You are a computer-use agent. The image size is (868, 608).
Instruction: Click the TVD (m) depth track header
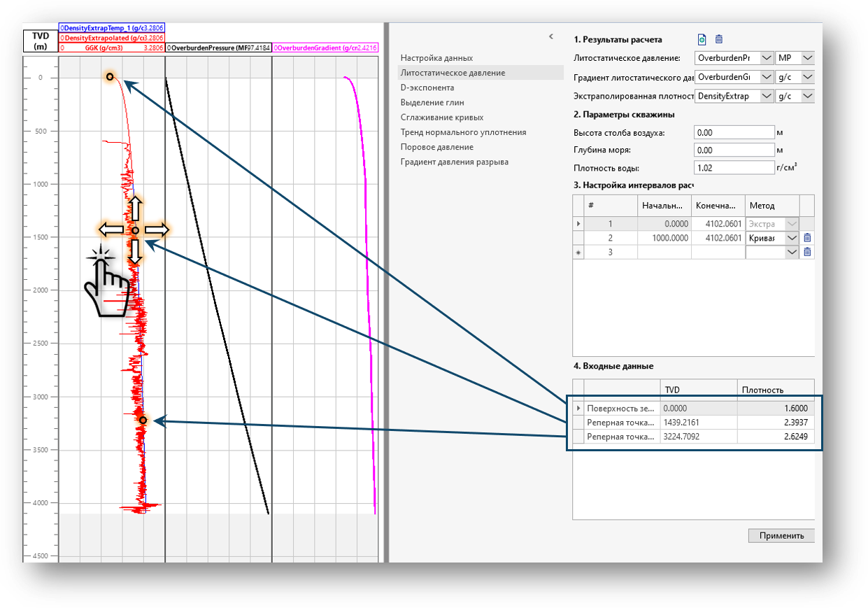click(x=40, y=41)
